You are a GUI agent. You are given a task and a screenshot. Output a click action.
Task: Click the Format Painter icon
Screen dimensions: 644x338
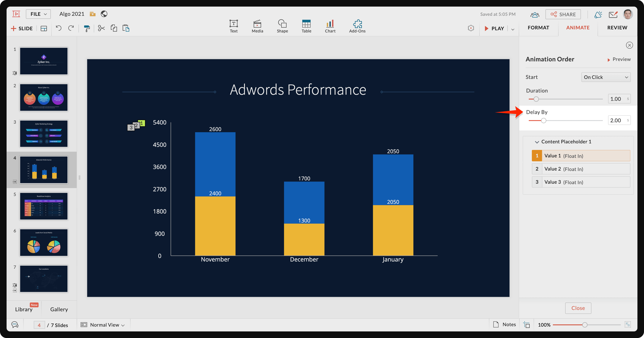pyautogui.click(x=87, y=28)
